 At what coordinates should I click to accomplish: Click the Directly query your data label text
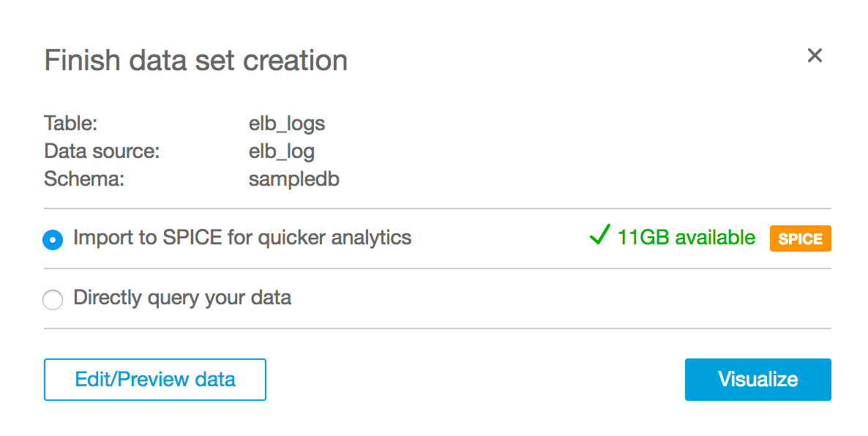pyautogui.click(x=181, y=298)
